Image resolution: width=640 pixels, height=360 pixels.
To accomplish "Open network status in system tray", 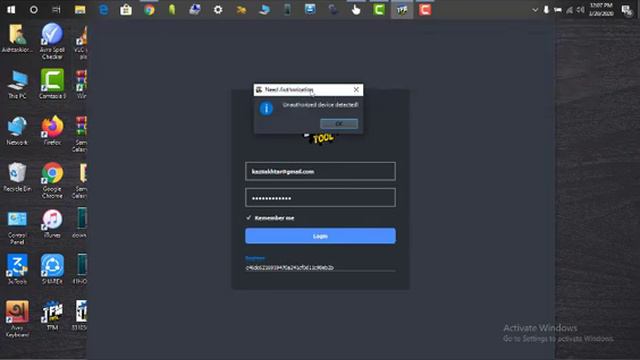I will 569,10.
